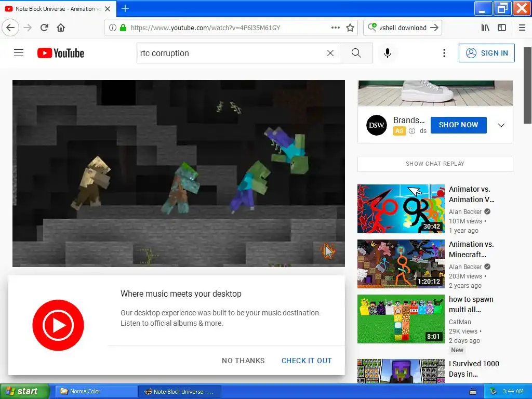Click the ad info icon next to Ad badge

(x=412, y=131)
